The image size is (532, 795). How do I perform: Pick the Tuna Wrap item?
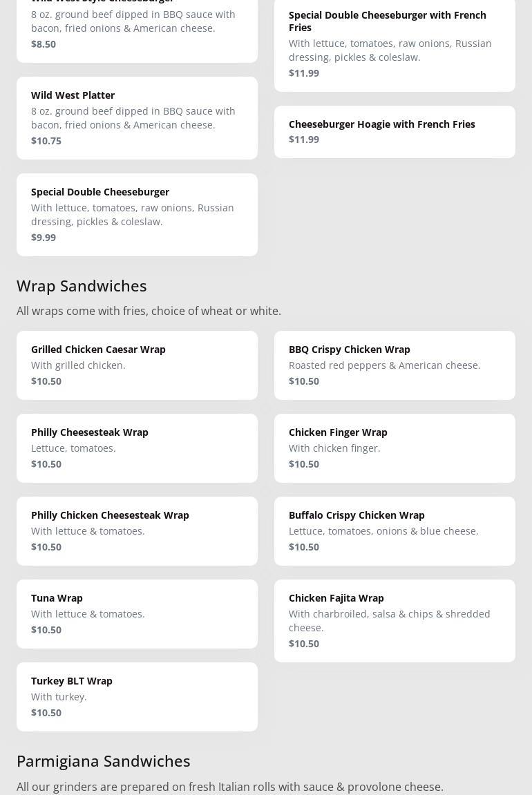(x=137, y=613)
